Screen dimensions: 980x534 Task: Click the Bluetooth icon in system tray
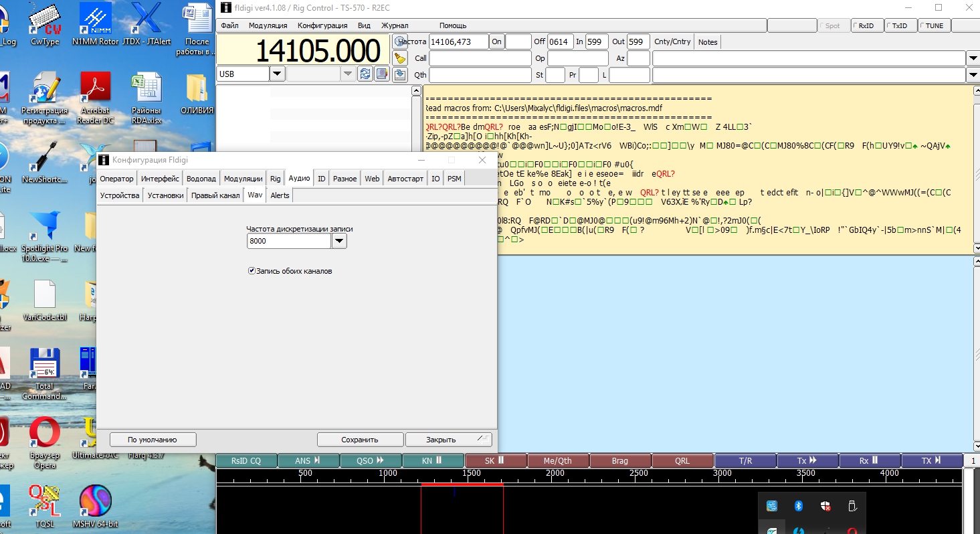[x=798, y=507]
